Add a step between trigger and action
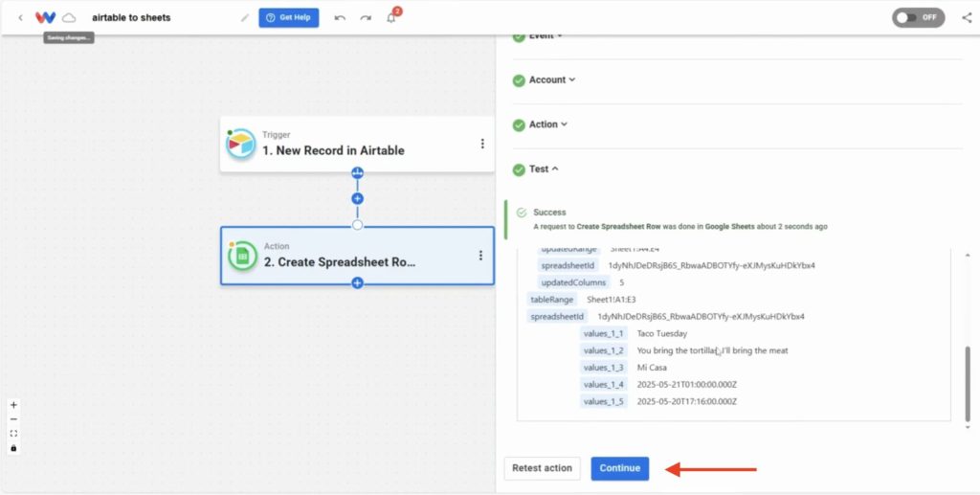This screenshot has width=980, height=495. coord(358,199)
